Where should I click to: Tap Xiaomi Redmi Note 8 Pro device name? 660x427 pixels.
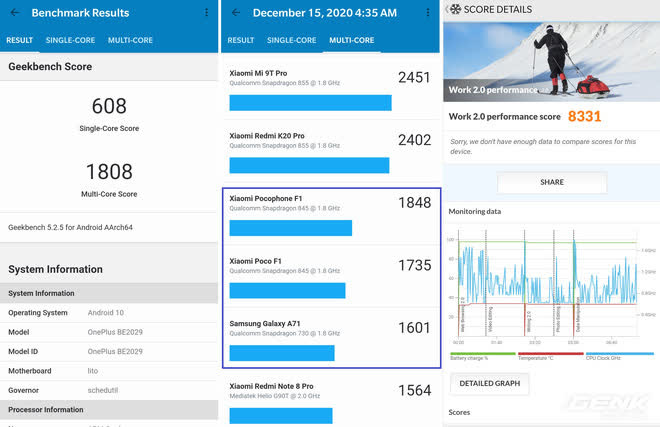tap(271, 386)
